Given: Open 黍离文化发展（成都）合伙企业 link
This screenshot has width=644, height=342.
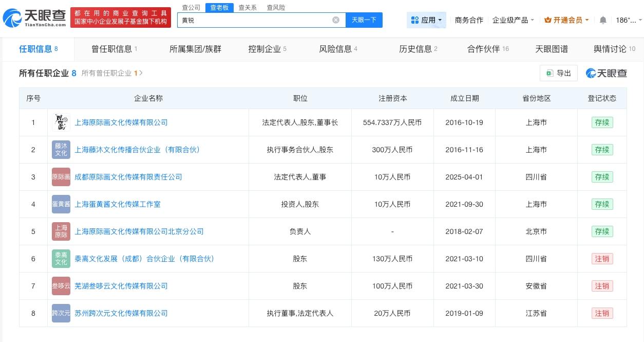Looking at the screenshot, I should tap(144, 259).
